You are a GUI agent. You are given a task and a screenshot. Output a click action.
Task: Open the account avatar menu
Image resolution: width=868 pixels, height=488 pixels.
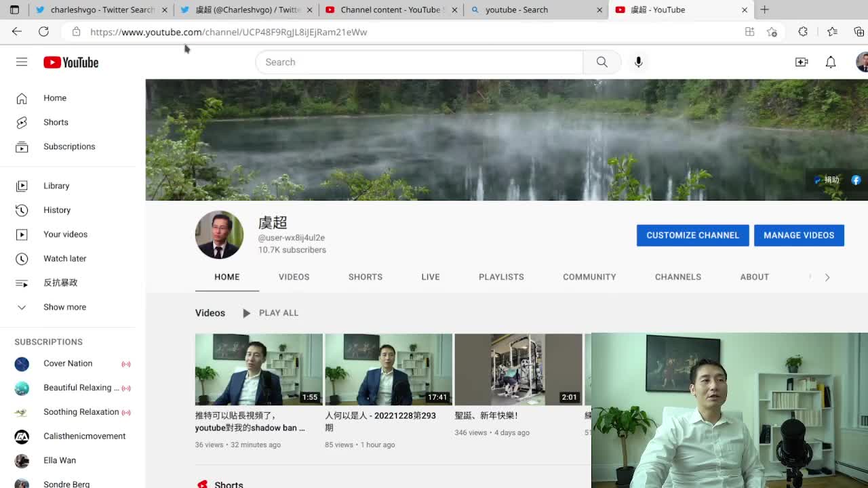[862, 62]
